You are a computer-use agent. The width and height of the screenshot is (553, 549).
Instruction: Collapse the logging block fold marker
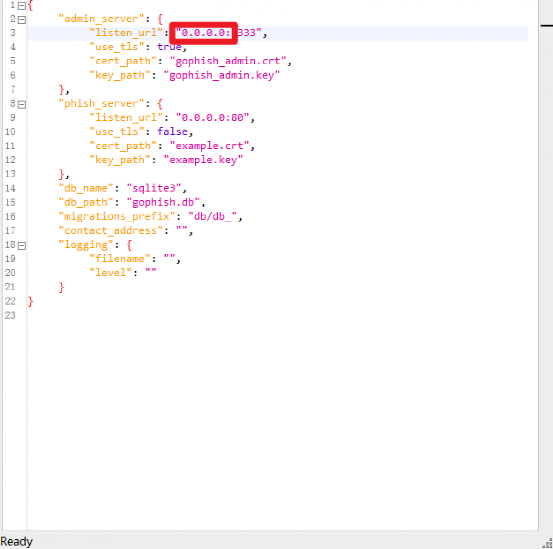click(x=22, y=246)
